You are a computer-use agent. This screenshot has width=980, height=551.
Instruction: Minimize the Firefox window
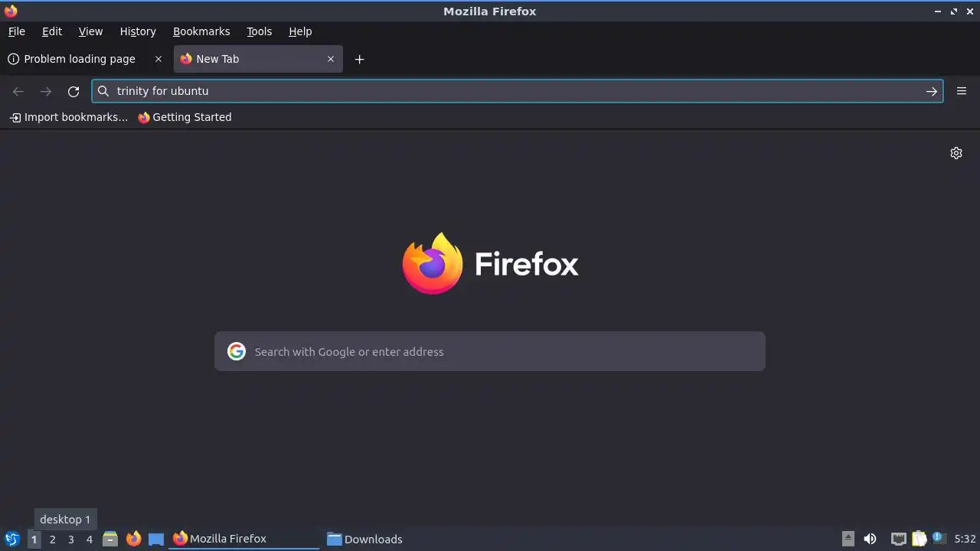click(x=938, y=11)
